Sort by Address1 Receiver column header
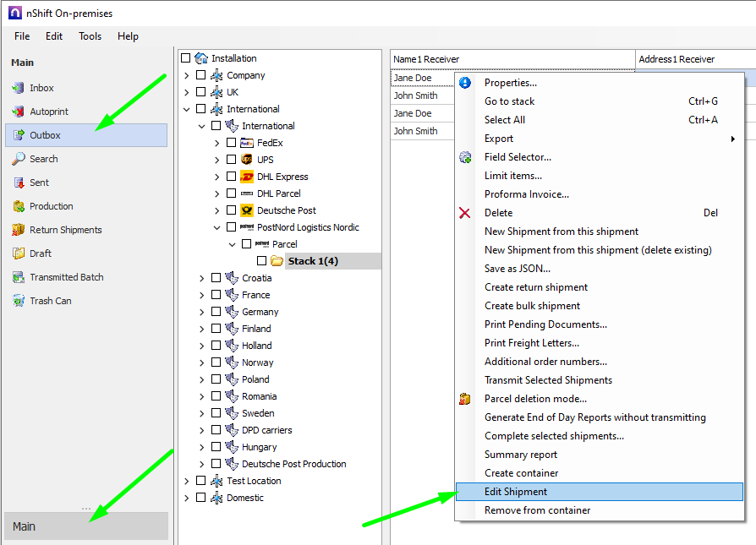Viewport: 756px width, 545px height. (x=696, y=59)
